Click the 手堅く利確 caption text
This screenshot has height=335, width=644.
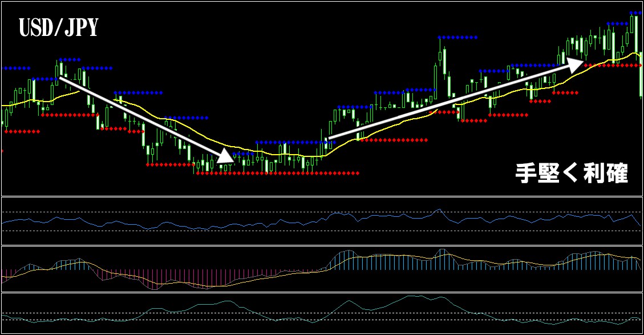click(x=572, y=173)
